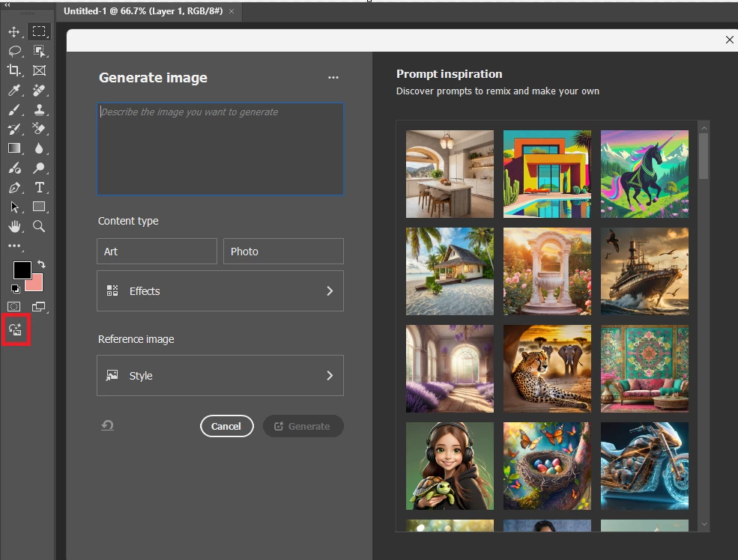Click the prompt inspiration scrollbar thumb
The height and width of the screenshot is (560, 738).
pyautogui.click(x=704, y=156)
